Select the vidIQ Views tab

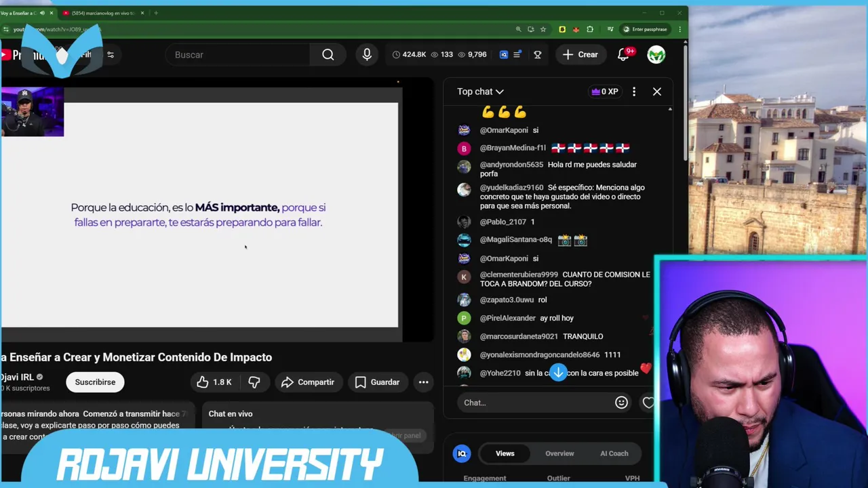click(x=505, y=453)
